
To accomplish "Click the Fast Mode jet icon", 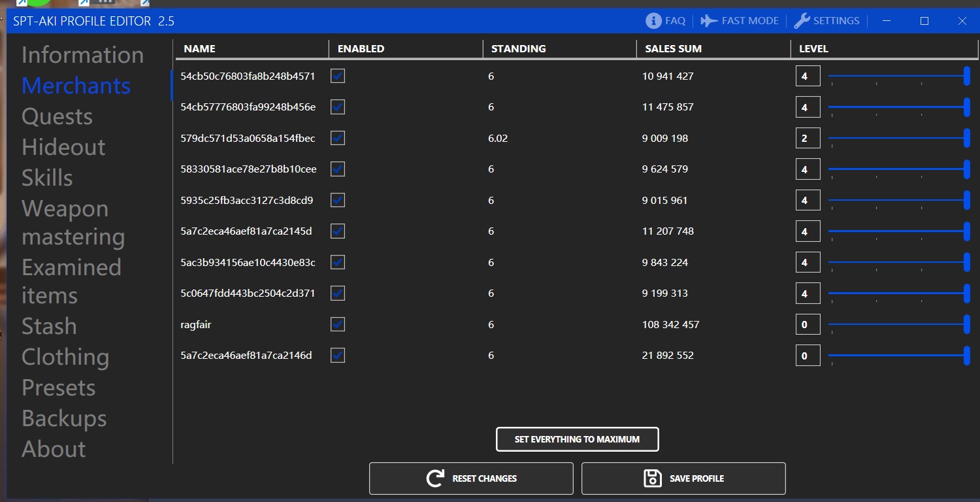I will 708,20.
